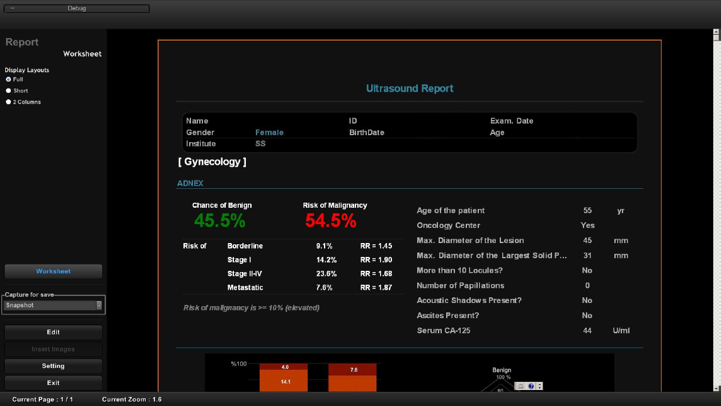721x406 pixels.
Task: Click More than 10 Locules No value
Action: 587,270
